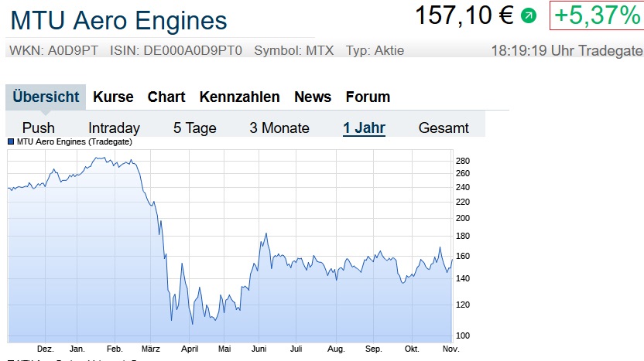The image size is (644, 361).
Task: Click the Dez. x-axis label
Action: coord(45,349)
